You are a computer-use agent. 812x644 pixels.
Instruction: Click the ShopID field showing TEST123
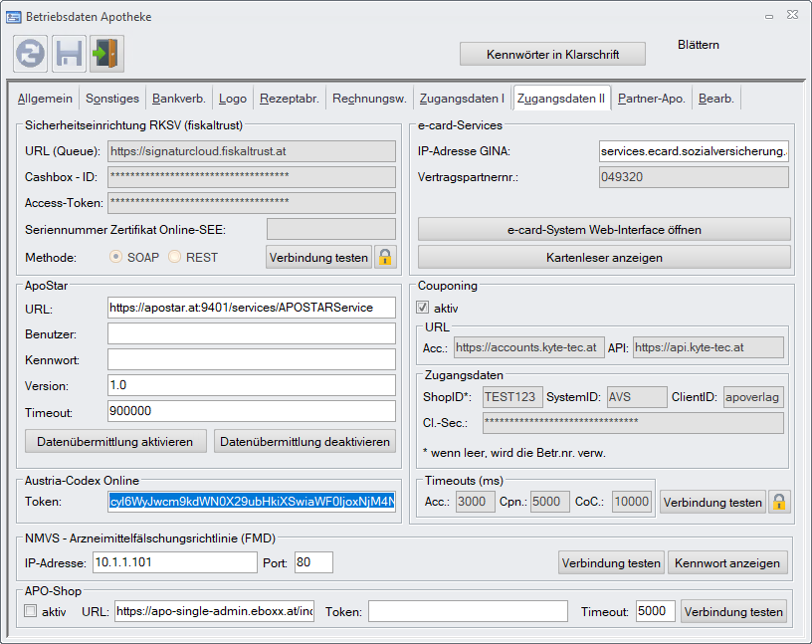pos(512,397)
